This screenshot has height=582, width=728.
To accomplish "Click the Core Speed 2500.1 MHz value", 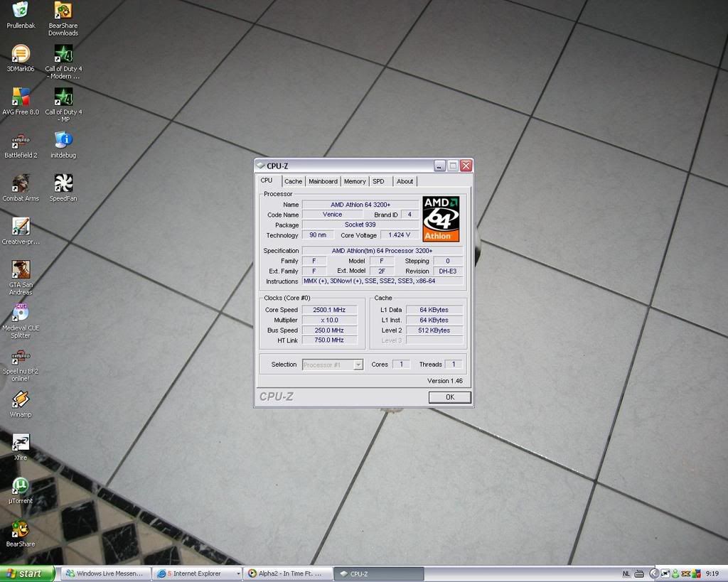I will click(x=329, y=310).
